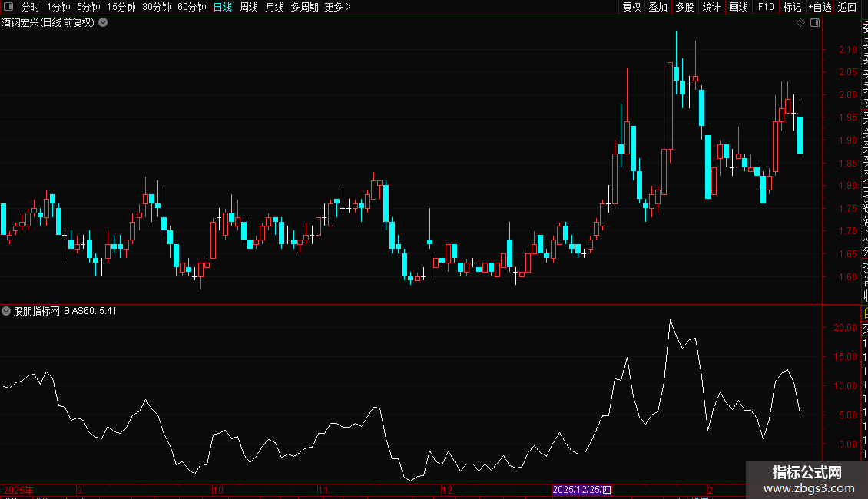The width and height of the screenshot is (868, 499).
Task: Click the 复权 button
Action: (x=631, y=7)
